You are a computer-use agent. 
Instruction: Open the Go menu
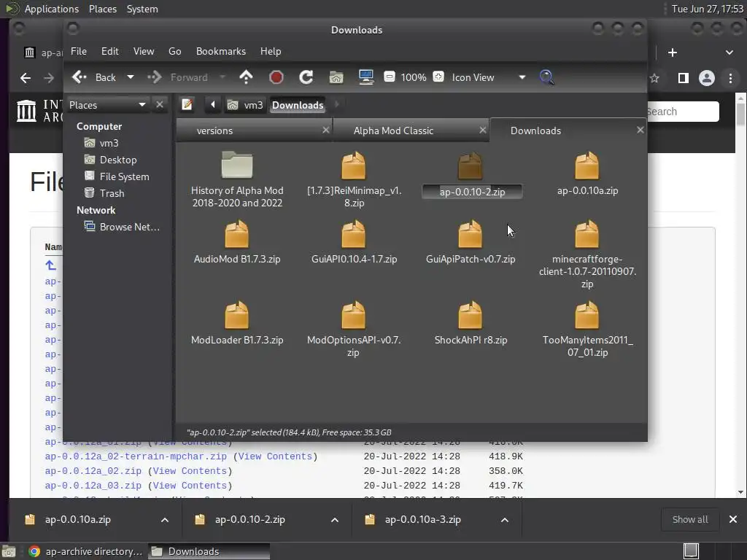[x=175, y=51]
